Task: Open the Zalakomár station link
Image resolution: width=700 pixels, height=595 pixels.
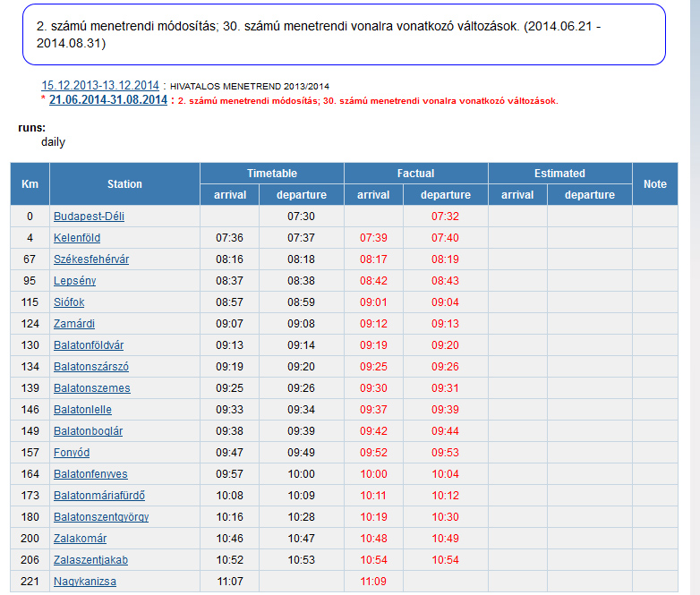Action: (x=80, y=539)
